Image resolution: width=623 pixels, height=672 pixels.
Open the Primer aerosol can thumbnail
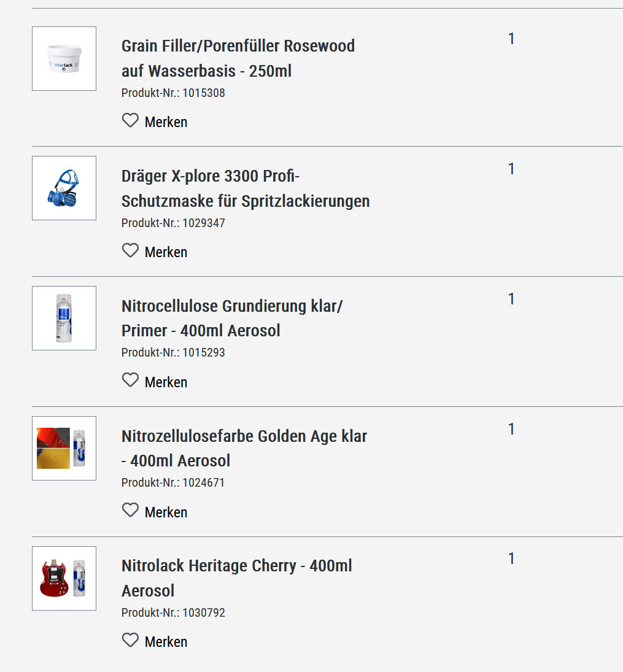tap(64, 319)
